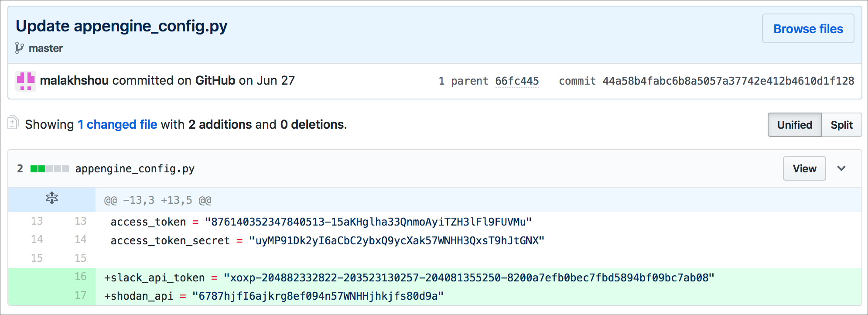Open malakhshou's pink avatar image

click(x=26, y=81)
